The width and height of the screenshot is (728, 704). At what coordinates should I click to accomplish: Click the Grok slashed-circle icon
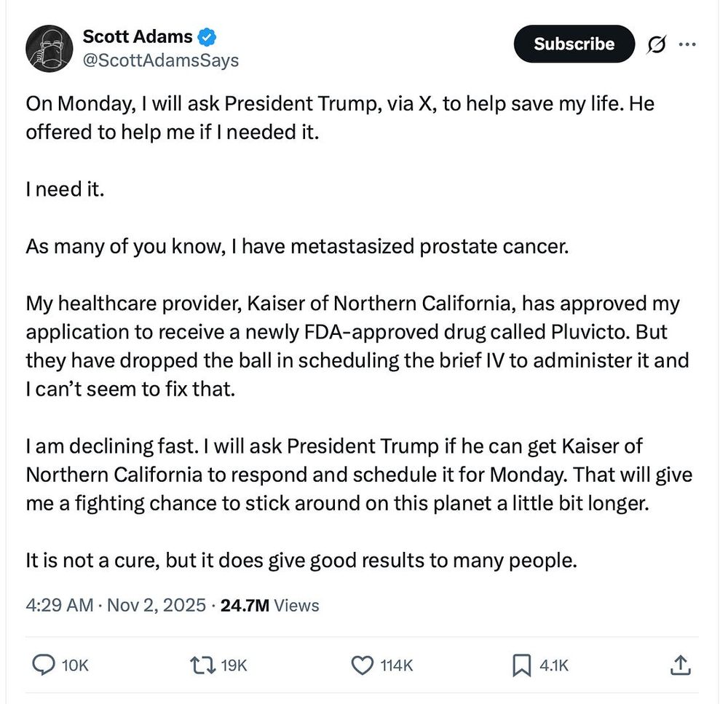(x=655, y=44)
